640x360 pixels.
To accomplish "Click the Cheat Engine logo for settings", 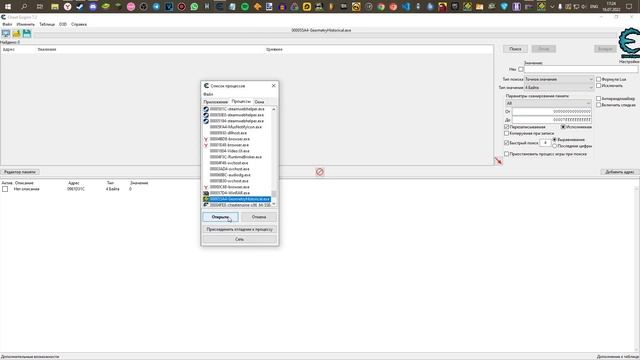I will coord(630,43).
